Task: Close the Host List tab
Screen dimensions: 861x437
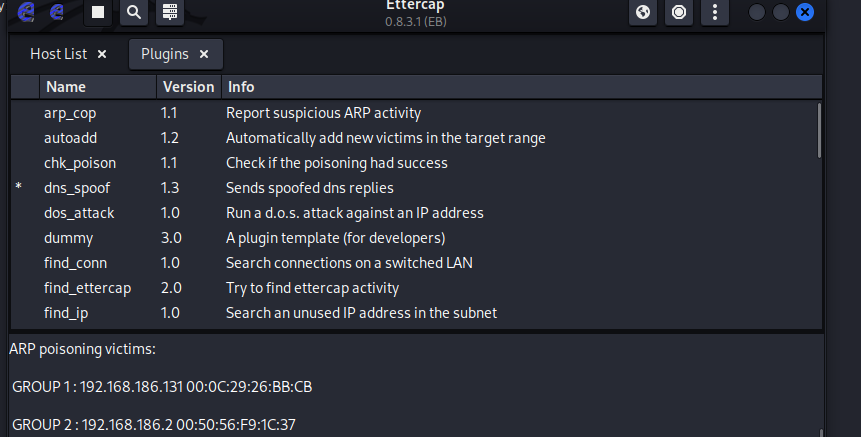Action: point(102,54)
